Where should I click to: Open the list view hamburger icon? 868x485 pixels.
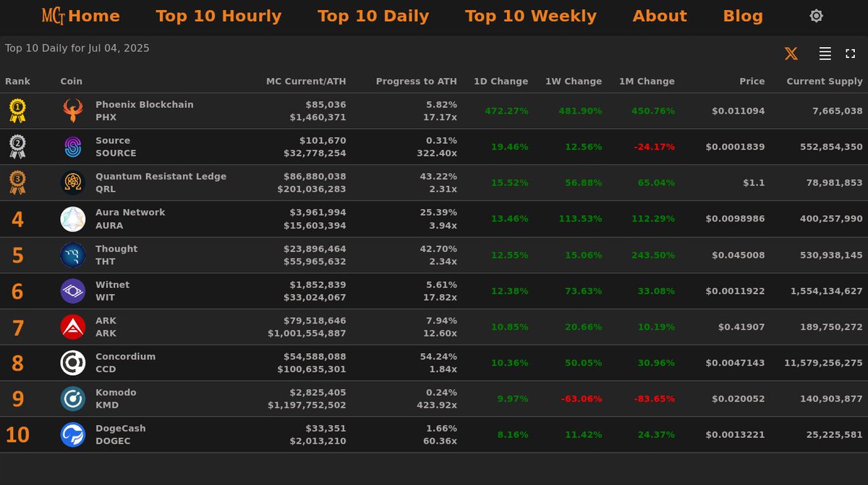(825, 54)
